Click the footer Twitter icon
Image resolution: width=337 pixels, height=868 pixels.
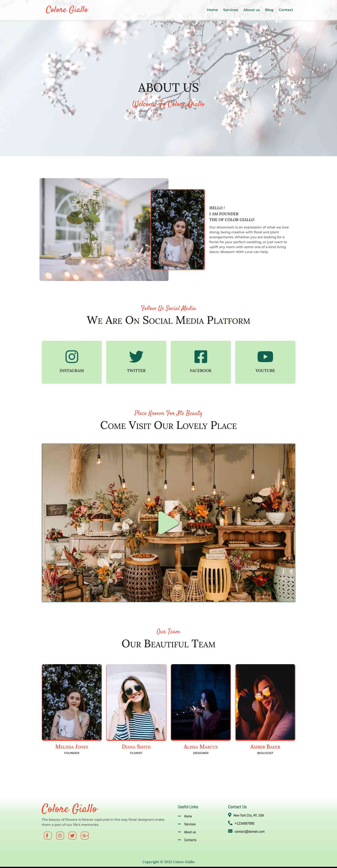pyautogui.click(x=72, y=835)
